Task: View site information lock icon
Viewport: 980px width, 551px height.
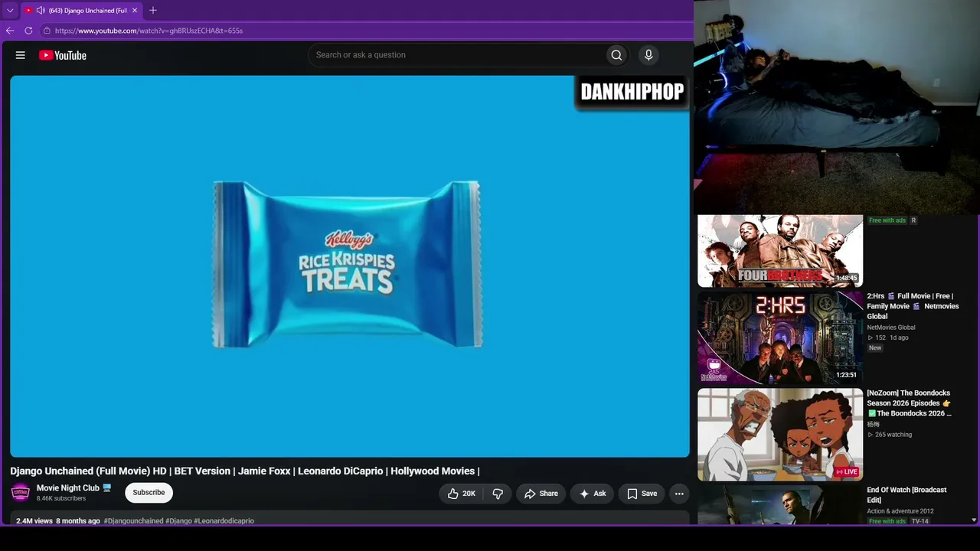Action: coord(47,31)
